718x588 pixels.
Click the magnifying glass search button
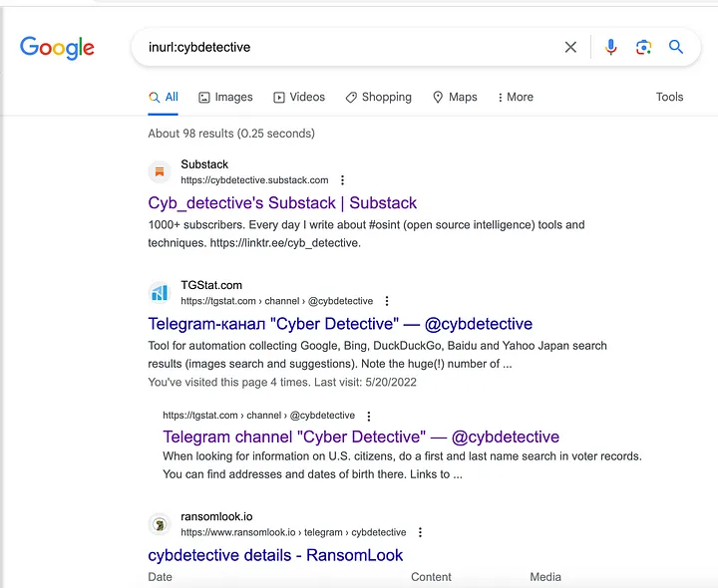coord(676,47)
